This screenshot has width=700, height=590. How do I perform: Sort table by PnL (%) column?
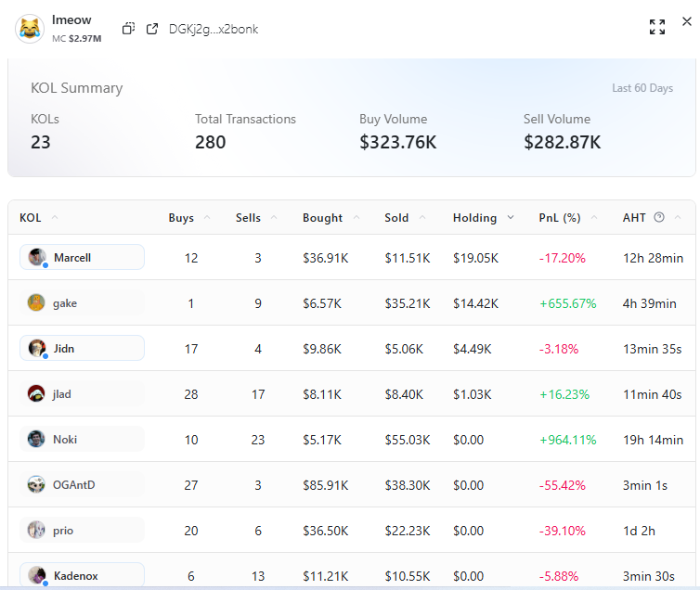pyautogui.click(x=594, y=218)
